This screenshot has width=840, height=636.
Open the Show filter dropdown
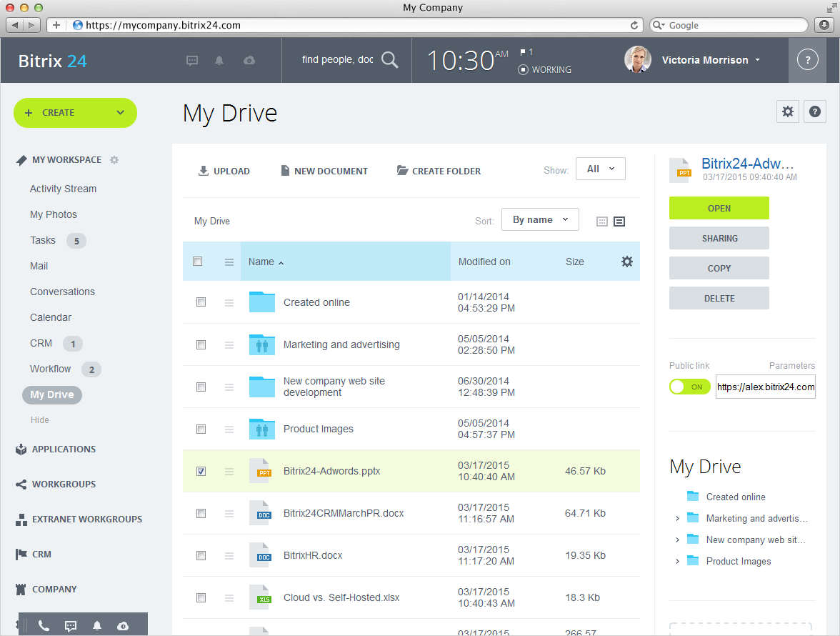click(x=601, y=169)
